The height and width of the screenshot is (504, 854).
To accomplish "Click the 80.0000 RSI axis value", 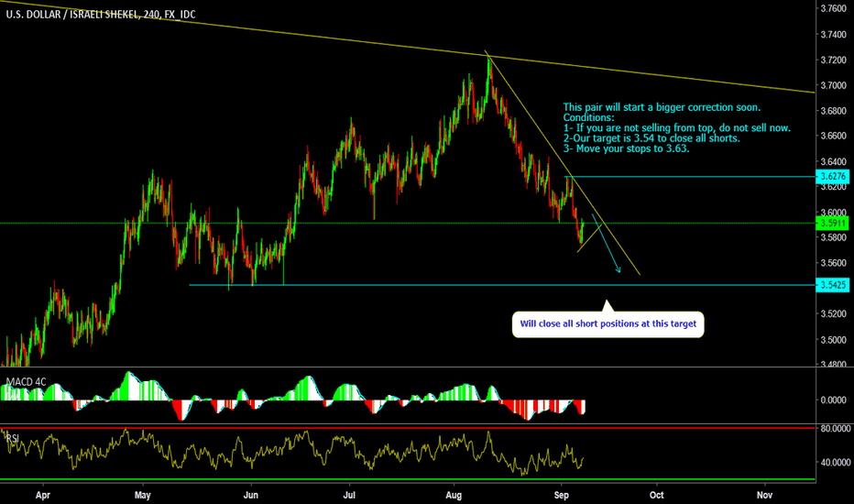I will pos(836,429).
